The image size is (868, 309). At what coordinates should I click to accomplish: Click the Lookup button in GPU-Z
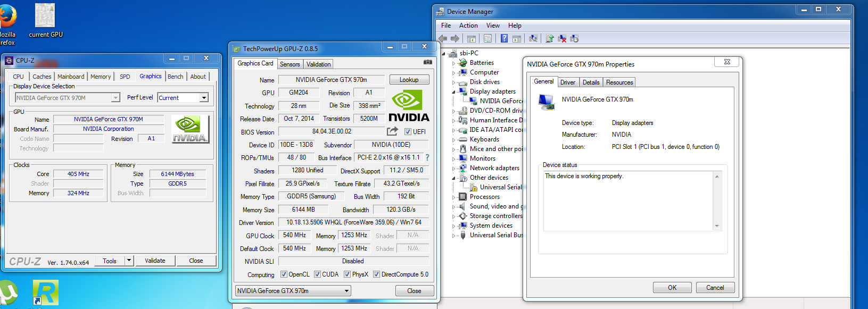(x=409, y=80)
